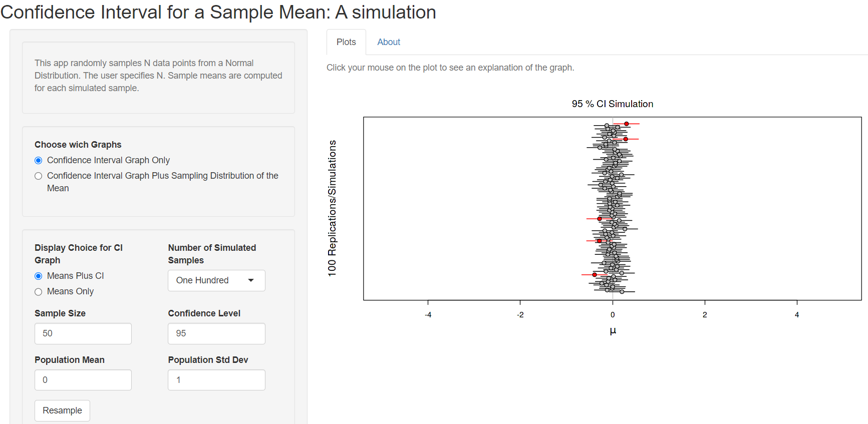The image size is (868, 424).
Task: Click the topmost red dot on the plot
Action: tap(627, 124)
